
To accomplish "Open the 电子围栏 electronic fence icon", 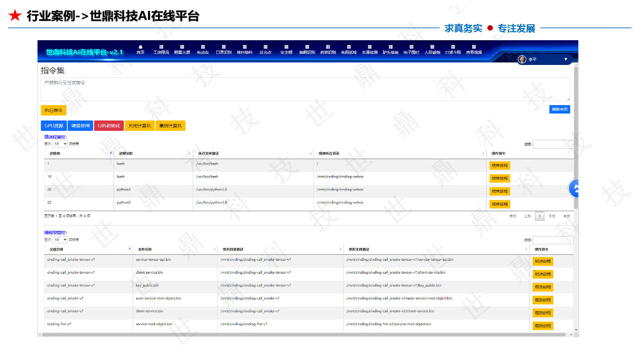I will coord(411,50).
